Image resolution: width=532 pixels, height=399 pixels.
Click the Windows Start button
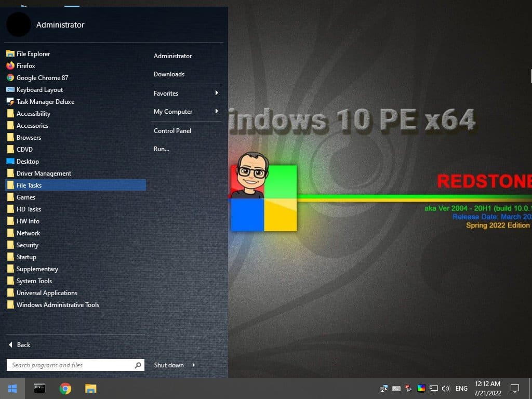click(x=12, y=389)
